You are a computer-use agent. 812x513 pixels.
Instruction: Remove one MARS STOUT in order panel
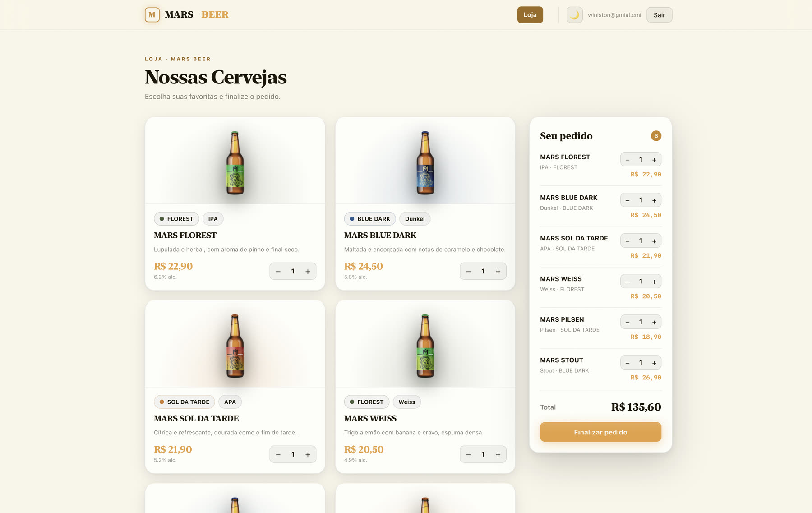click(627, 363)
